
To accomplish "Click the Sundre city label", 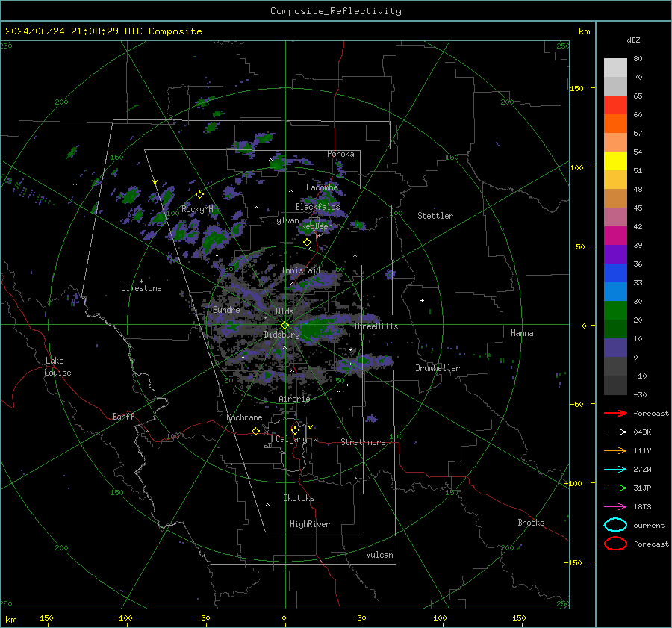I will pos(226,309).
